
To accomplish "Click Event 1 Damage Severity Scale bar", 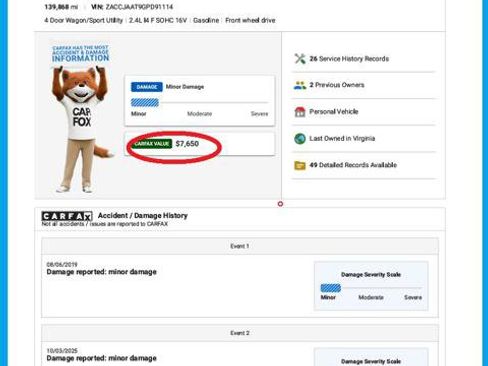I will 371,288.
